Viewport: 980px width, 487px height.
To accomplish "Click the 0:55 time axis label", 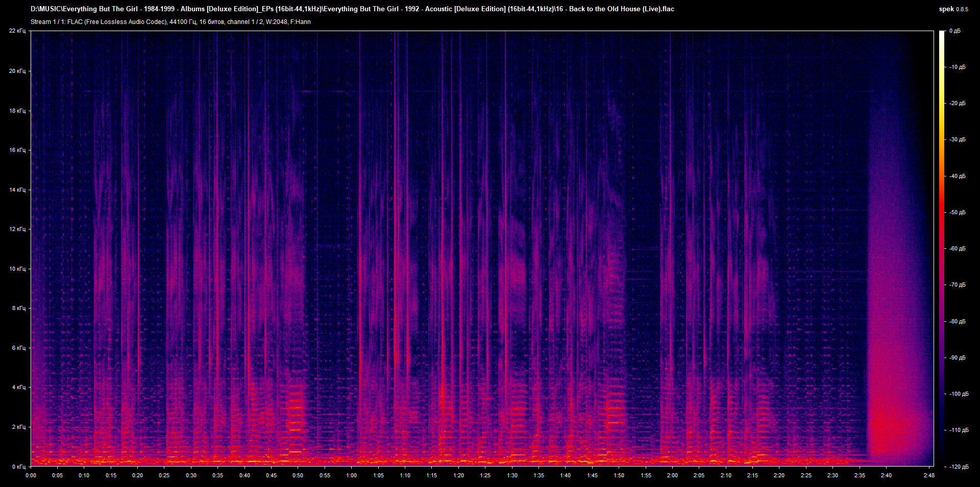I will point(325,475).
